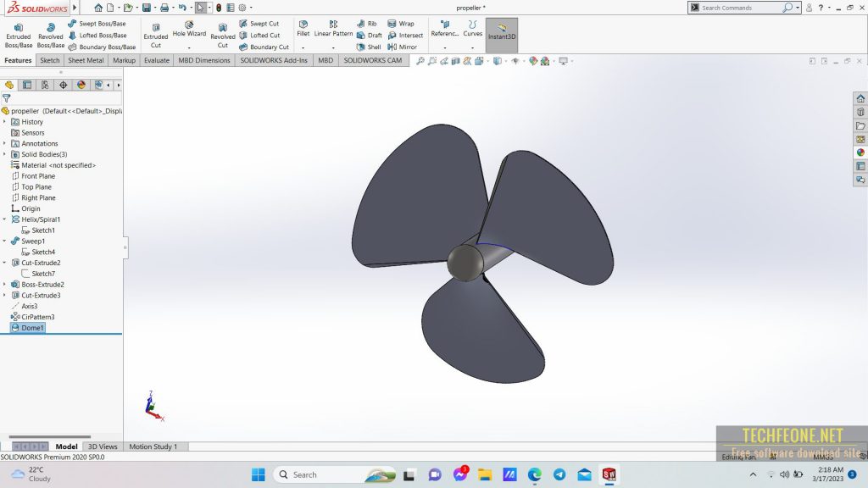Screen dimensions: 868x488
Task: Open Appearances tab in task pane
Action: 860,152
